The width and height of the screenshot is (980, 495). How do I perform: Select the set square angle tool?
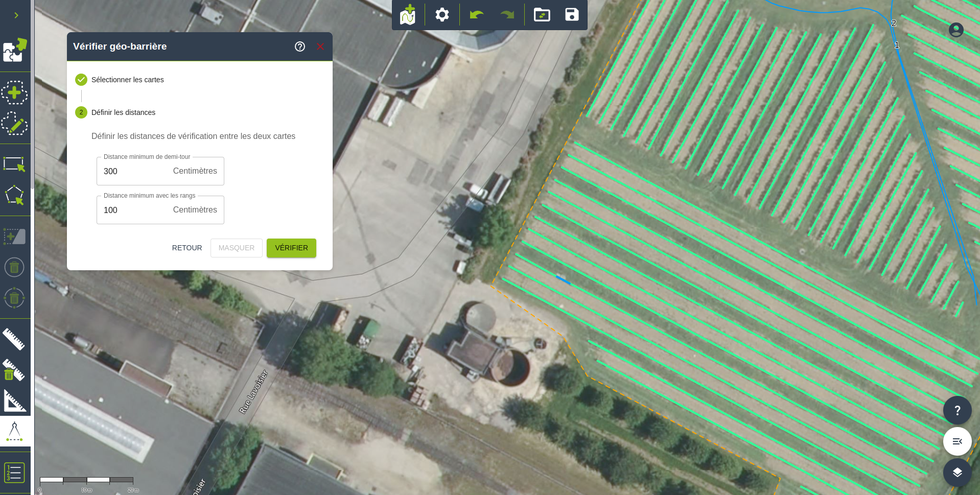(x=14, y=401)
